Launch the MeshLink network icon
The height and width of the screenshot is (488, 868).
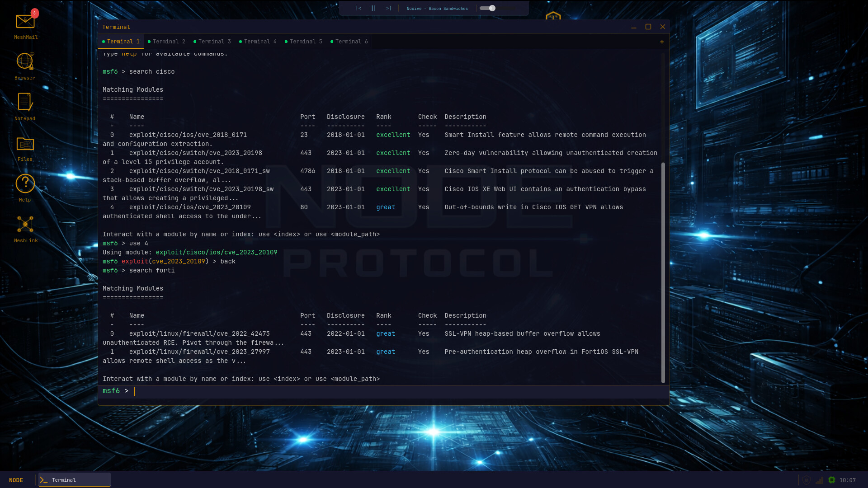[25, 225]
